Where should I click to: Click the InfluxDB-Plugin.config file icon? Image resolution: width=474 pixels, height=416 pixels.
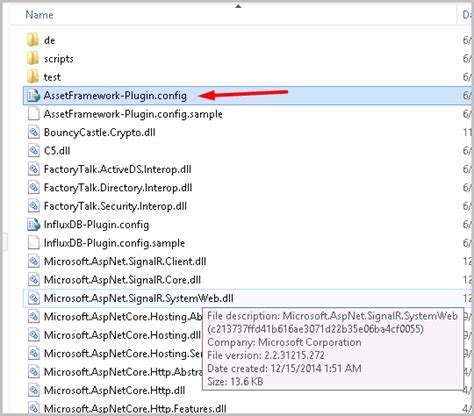coord(33,225)
